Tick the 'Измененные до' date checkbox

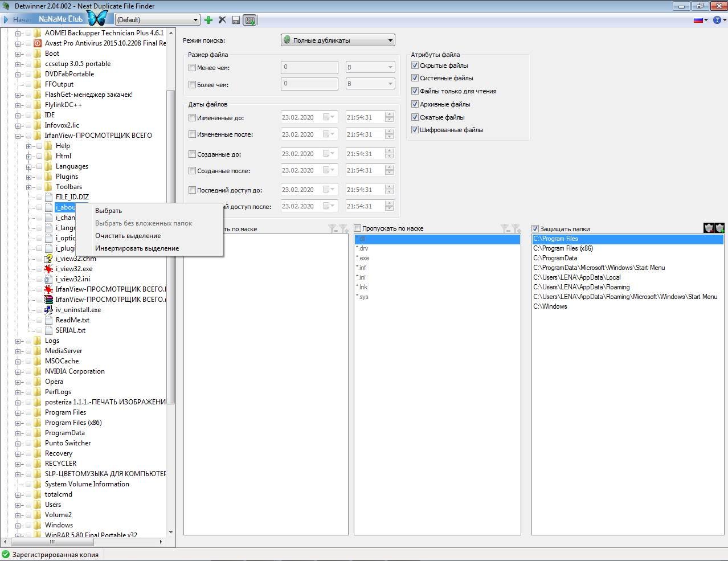pyautogui.click(x=192, y=118)
